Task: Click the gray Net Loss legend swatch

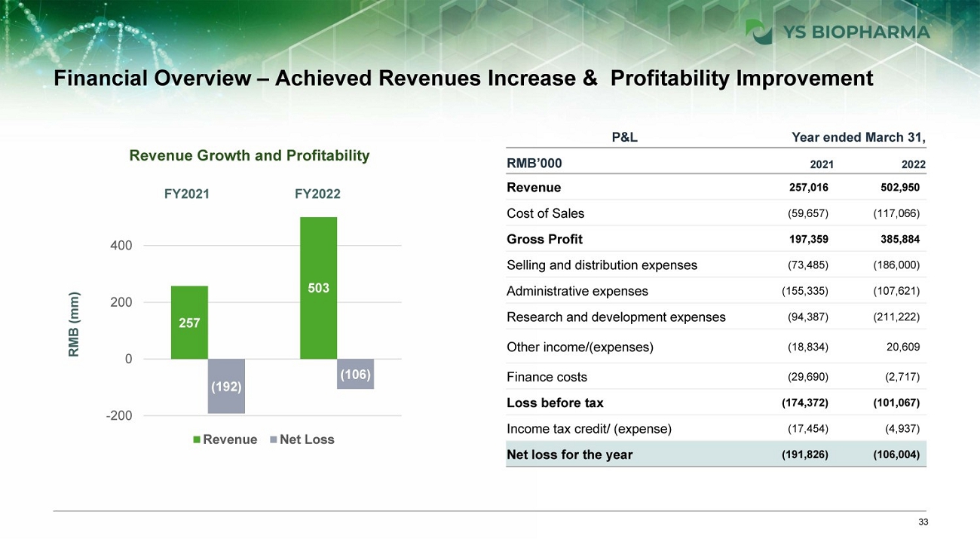Action: (273, 439)
